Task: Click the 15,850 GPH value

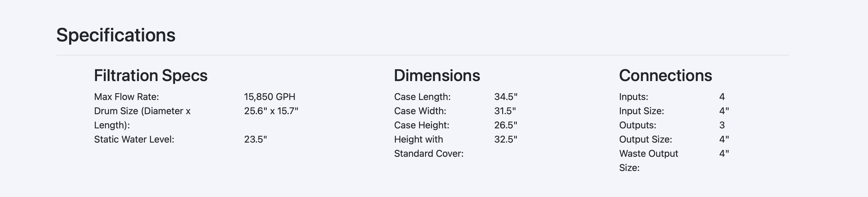Action: (x=270, y=97)
